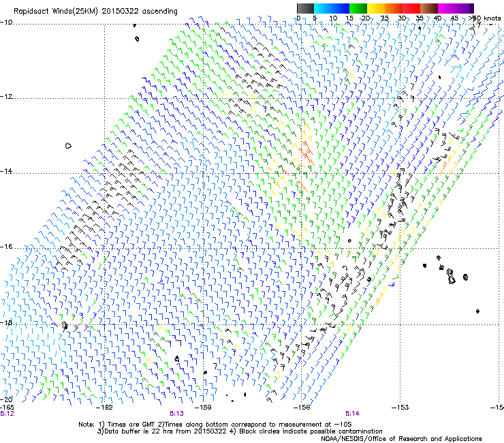Screen dimensions: 504x443
Task: Click the yellow 20-25 knots legend swatch
Action: pyautogui.click(x=376, y=8)
